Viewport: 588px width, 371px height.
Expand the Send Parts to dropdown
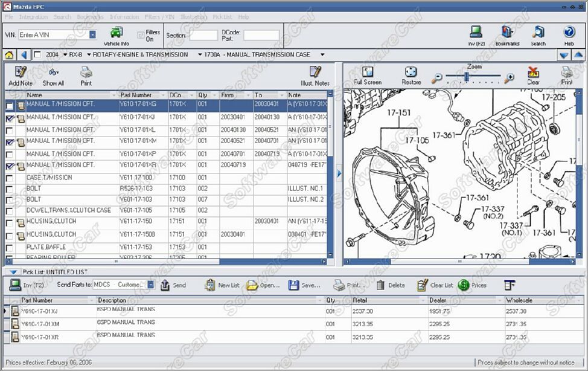(150, 285)
